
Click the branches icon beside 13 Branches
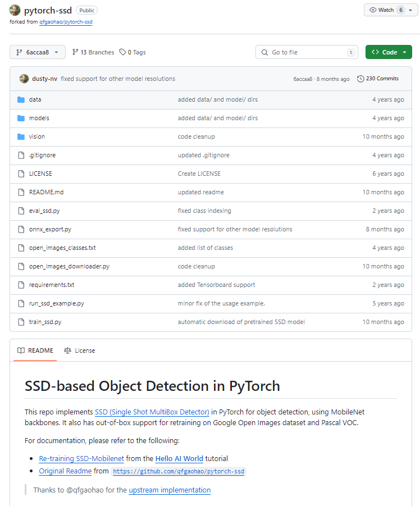75,52
